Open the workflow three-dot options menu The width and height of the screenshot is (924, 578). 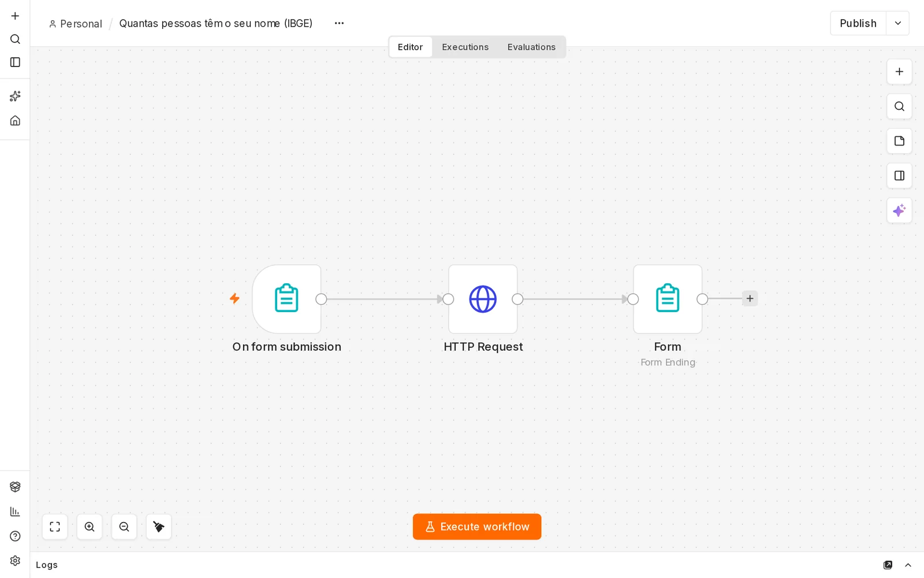[339, 23]
